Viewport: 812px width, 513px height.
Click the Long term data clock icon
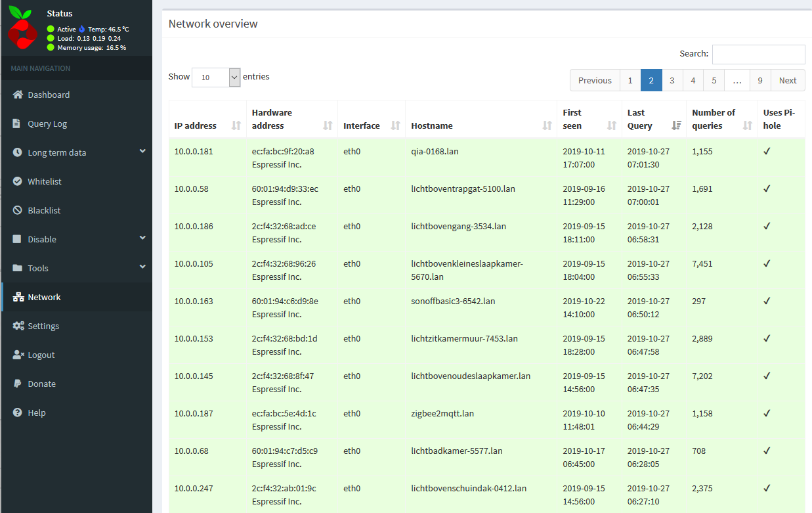click(17, 152)
